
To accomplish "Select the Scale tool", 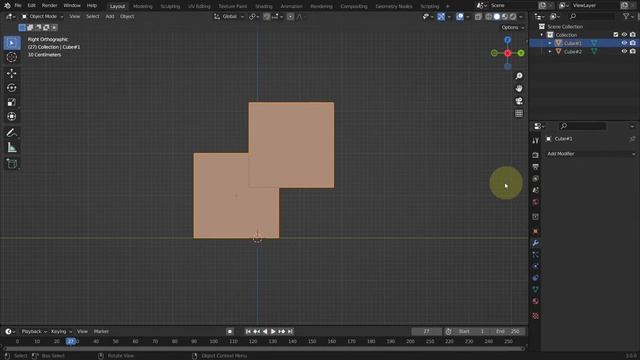I will pyautogui.click(x=12, y=102).
